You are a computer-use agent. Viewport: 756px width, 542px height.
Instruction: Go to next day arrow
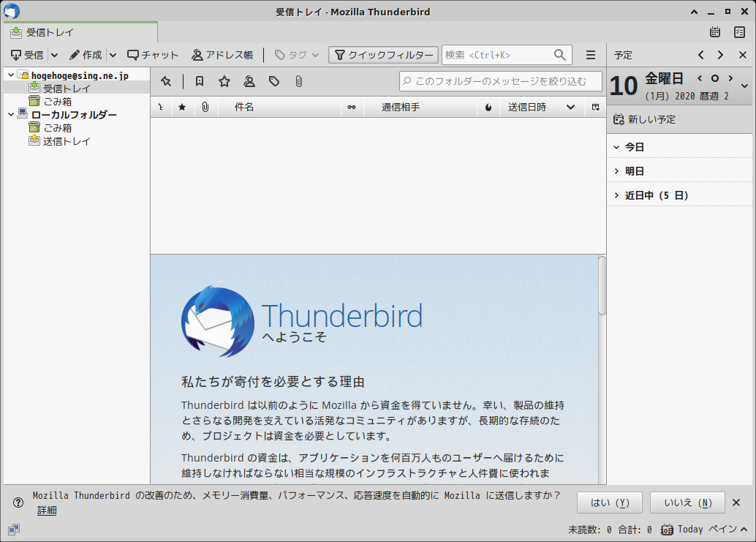click(x=730, y=78)
